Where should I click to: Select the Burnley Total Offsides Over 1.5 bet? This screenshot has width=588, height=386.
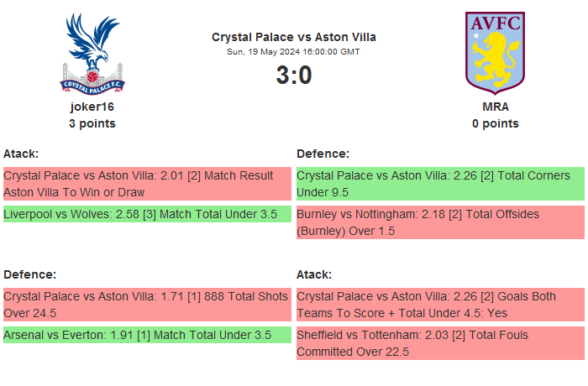(440, 222)
